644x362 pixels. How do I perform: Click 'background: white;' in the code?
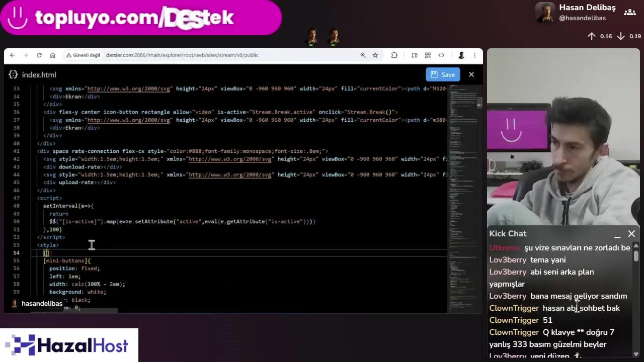pos(77,292)
